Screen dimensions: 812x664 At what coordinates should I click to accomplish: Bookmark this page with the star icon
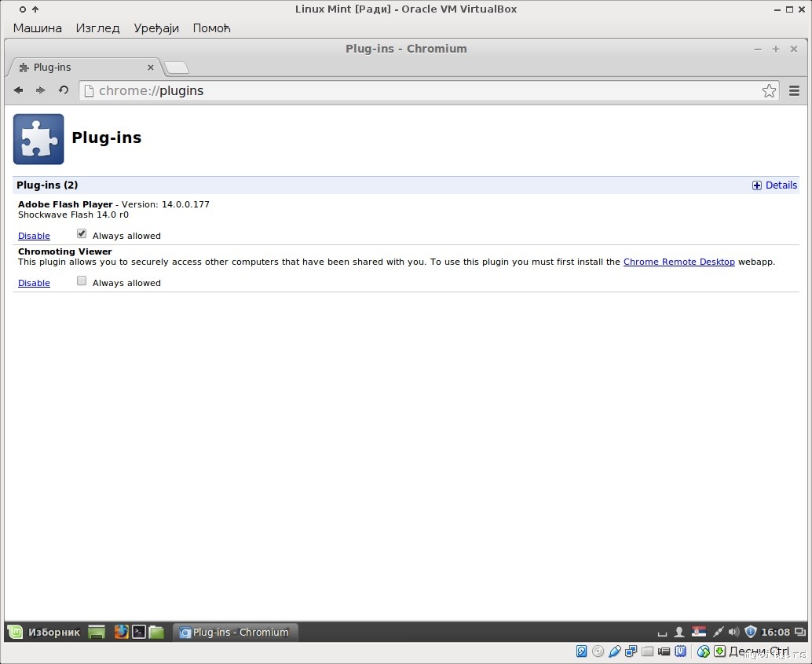click(x=769, y=90)
